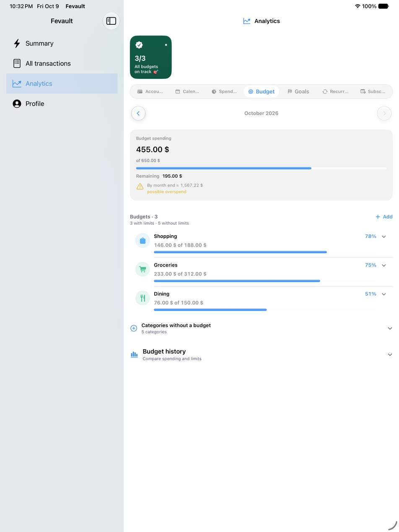This screenshot has width=399, height=532.
Task: Click the verified badge on budget card
Action: [139, 45]
